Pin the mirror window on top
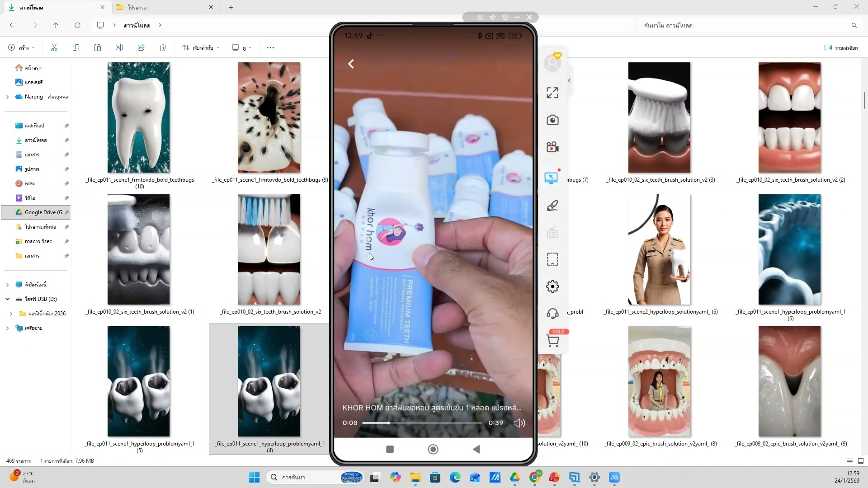Screen dimensions: 868x488 pyautogui.click(x=492, y=17)
